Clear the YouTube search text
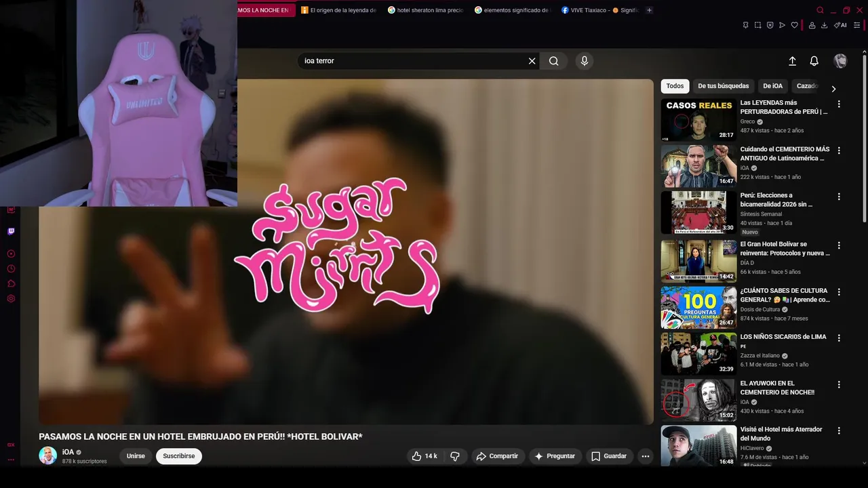The width and height of the screenshot is (868, 488). tap(532, 61)
